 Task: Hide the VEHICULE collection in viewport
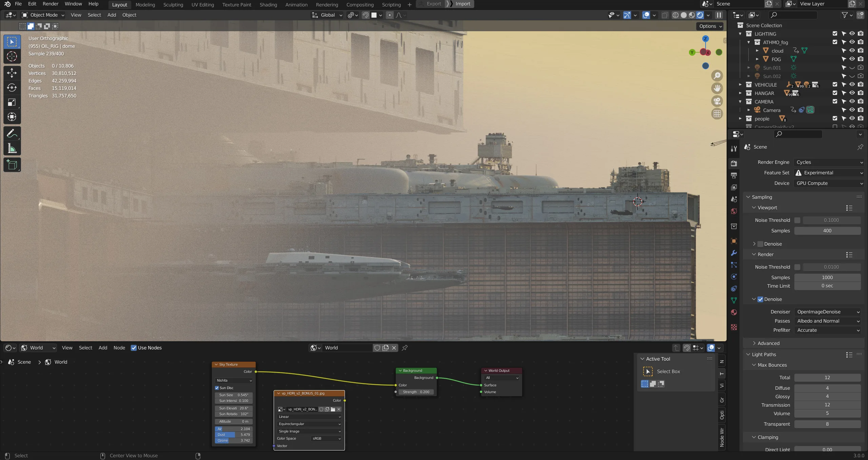point(852,84)
